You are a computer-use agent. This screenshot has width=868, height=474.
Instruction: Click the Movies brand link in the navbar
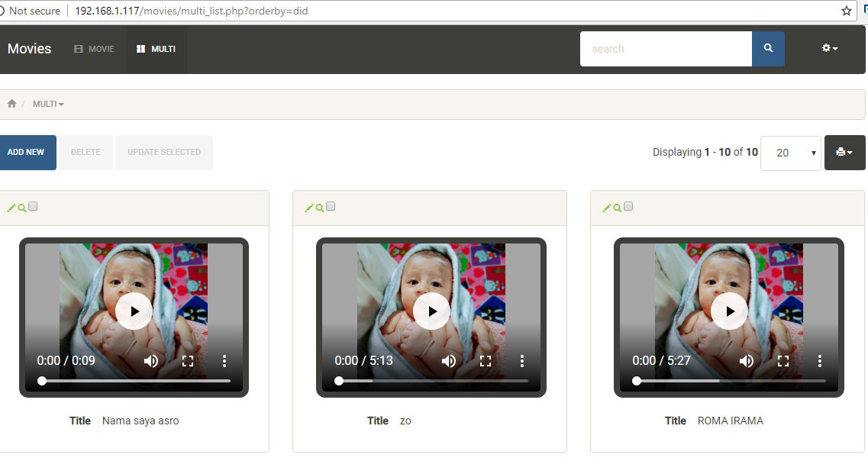tap(28, 48)
